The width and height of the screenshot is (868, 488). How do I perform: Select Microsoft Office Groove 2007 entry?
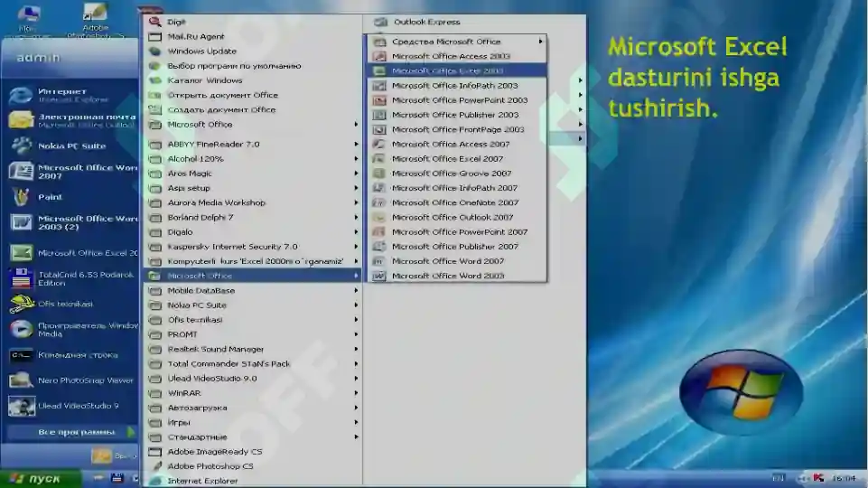(457, 174)
